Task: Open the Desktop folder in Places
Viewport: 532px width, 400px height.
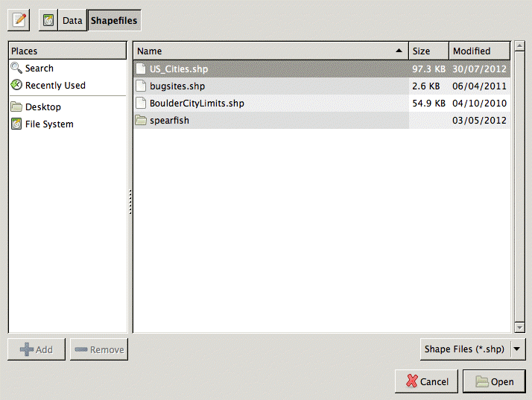Action: 42,107
